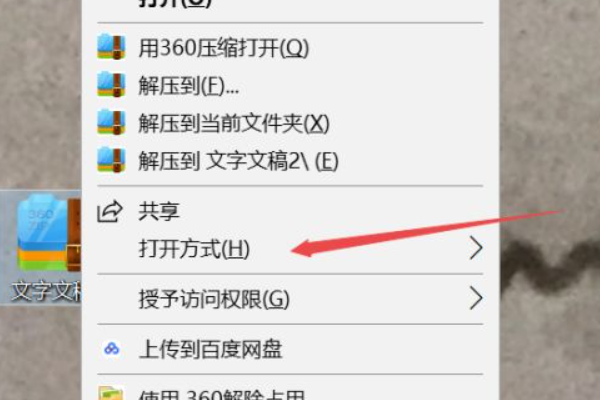Click the archive icon beside 解压到 文字文稿2\
This screenshot has width=600, height=400.
(111, 160)
